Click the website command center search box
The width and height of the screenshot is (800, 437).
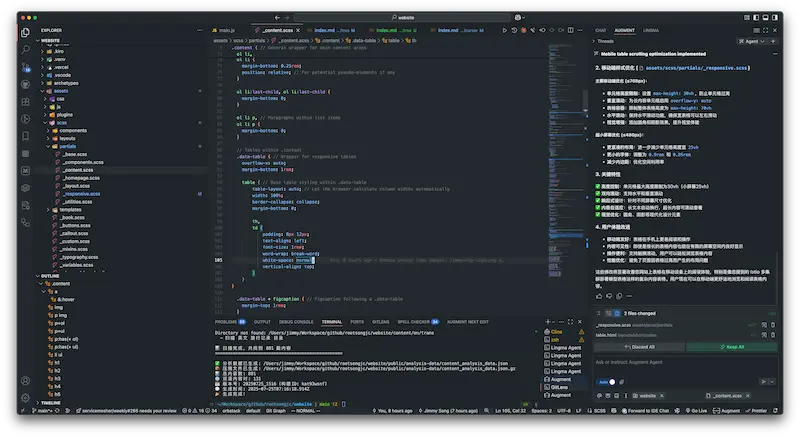[402, 17]
